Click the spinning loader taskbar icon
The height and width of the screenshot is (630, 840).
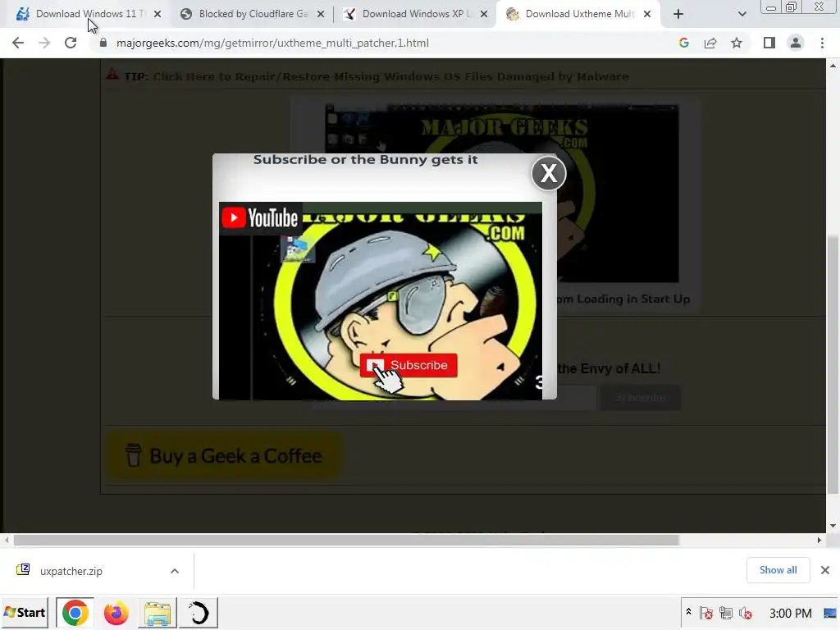pyautogui.click(x=199, y=613)
